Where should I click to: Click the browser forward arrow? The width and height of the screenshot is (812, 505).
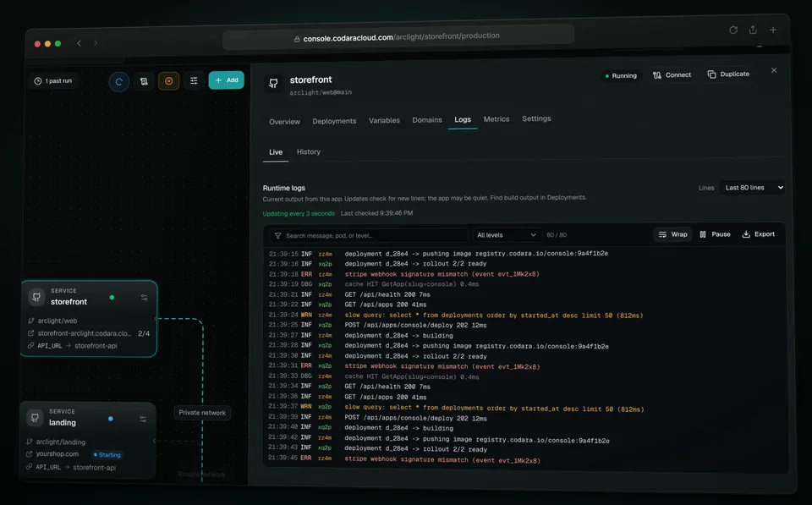coord(96,43)
